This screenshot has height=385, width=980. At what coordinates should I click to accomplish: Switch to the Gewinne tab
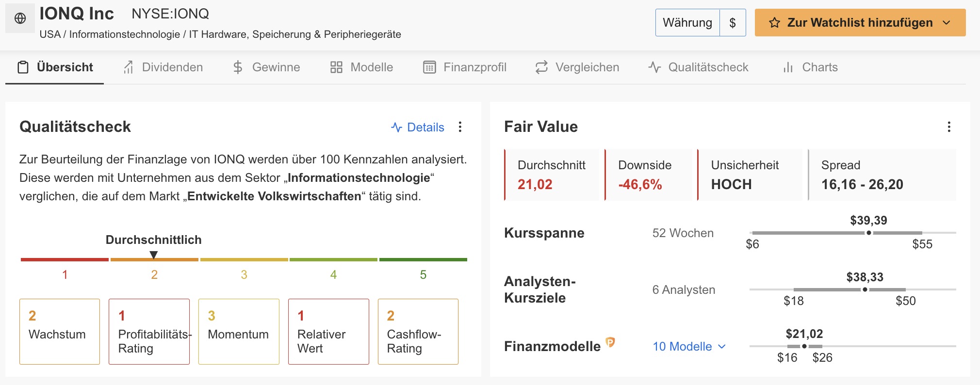pyautogui.click(x=266, y=67)
